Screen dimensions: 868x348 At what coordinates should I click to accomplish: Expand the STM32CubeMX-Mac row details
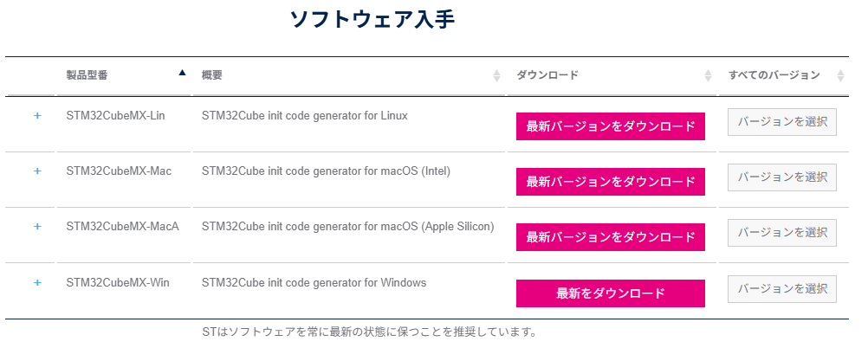[37, 171]
